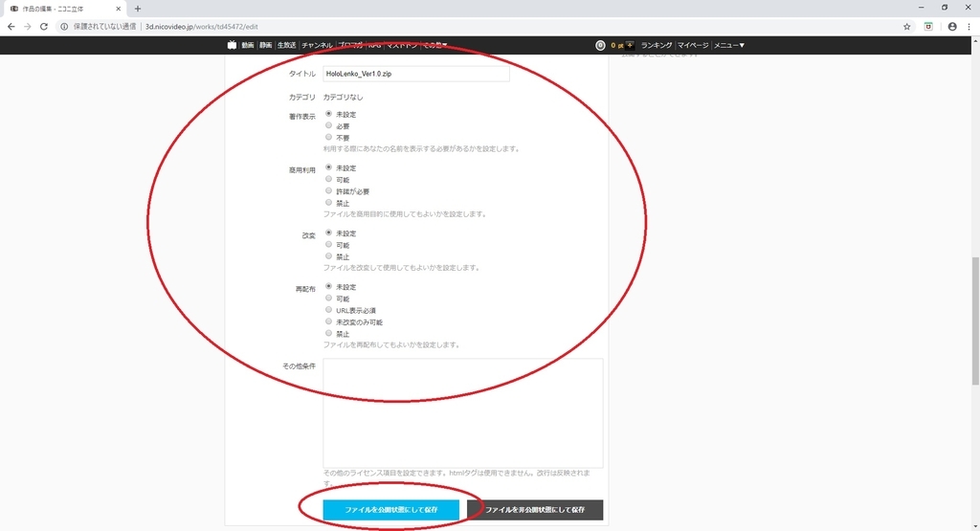Click the not-secure site info icon
The image size is (980, 531).
pos(64,26)
